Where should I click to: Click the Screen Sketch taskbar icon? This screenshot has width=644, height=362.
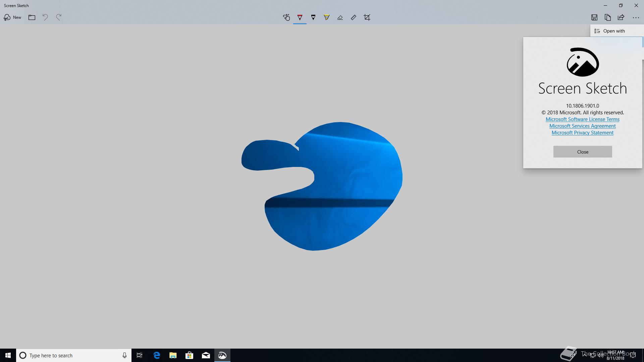222,355
